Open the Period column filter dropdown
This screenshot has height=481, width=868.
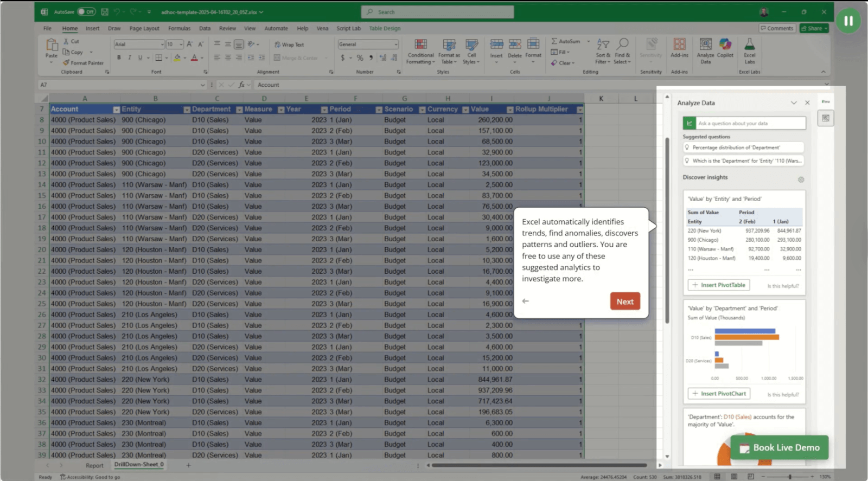pos(379,110)
